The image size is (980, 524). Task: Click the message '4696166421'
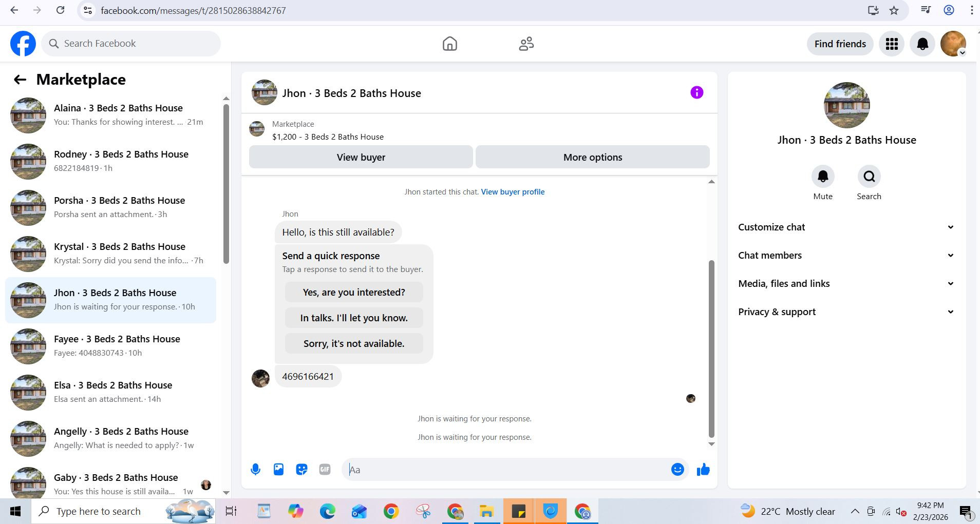(308, 376)
